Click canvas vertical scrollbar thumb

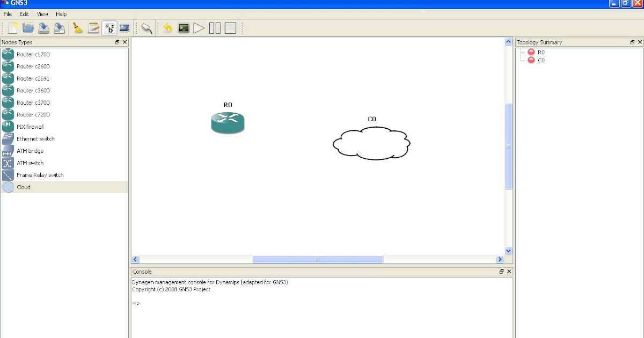[509, 146]
